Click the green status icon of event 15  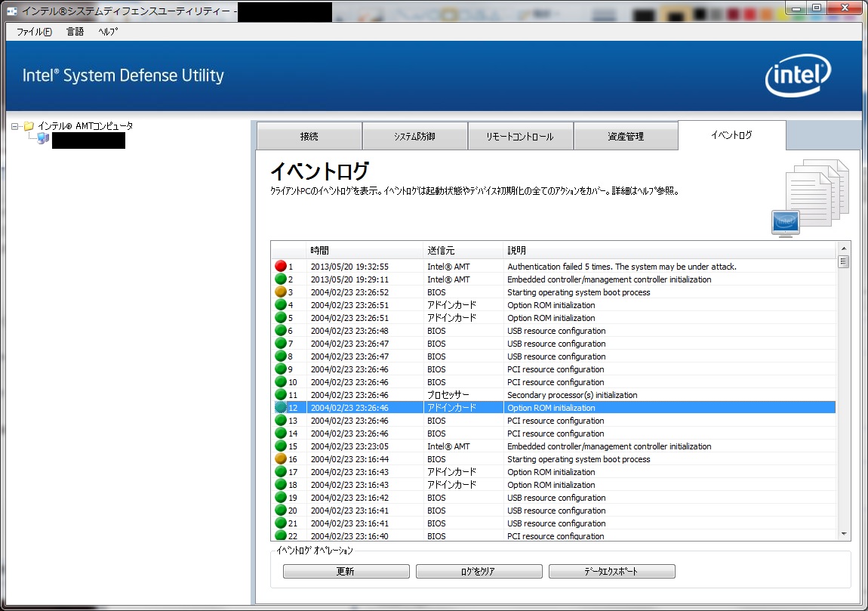coord(281,446)
